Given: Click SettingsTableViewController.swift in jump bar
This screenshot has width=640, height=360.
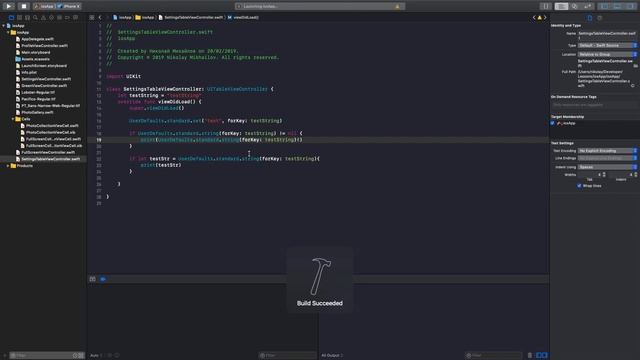Looking at the screenshot, I should [x=191, y=18].
